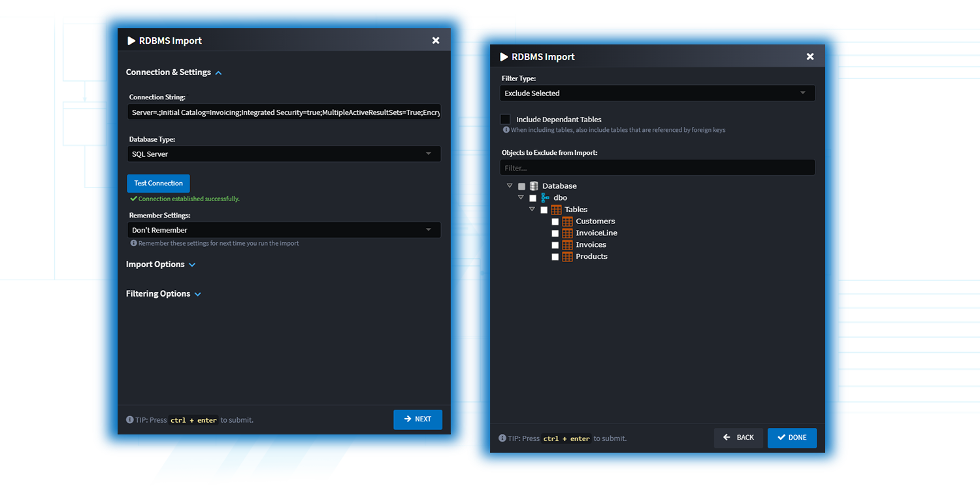Click the Tables folder grid icon
This screenshot has height=490, width=980.
pyautogui.click(x=556, y=210)
